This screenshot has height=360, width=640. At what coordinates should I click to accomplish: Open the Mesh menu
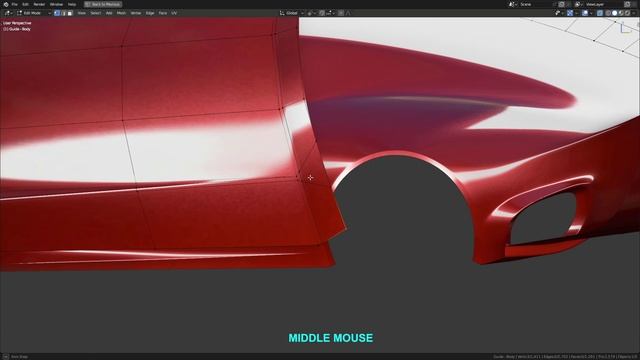click(121, 13)
